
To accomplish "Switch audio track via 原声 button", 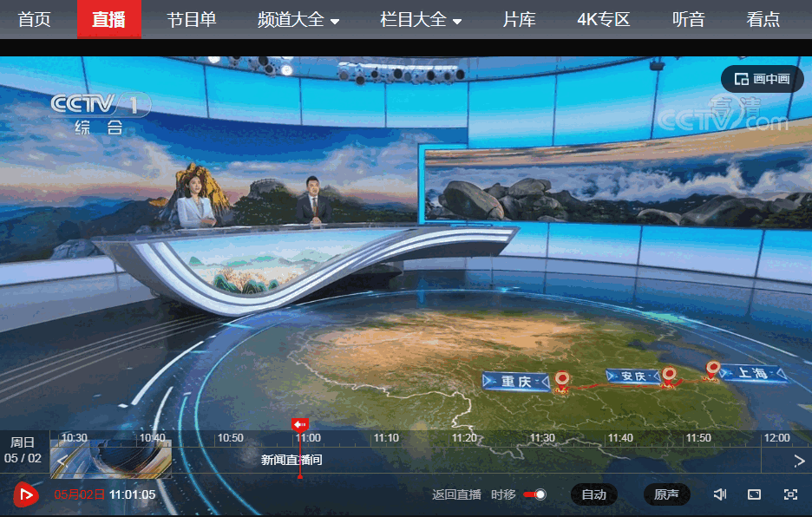I will pos(666,494).
